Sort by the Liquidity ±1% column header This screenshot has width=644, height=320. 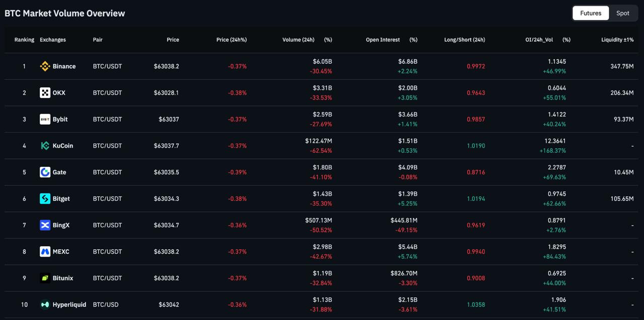click(x=617, y=40)
